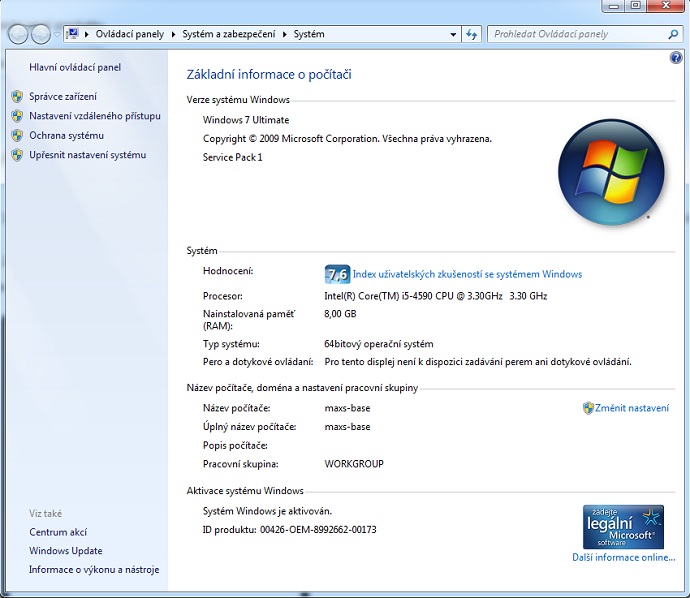Click the Service Pack 1 text

pyautogui.click(x=232, y=157)
